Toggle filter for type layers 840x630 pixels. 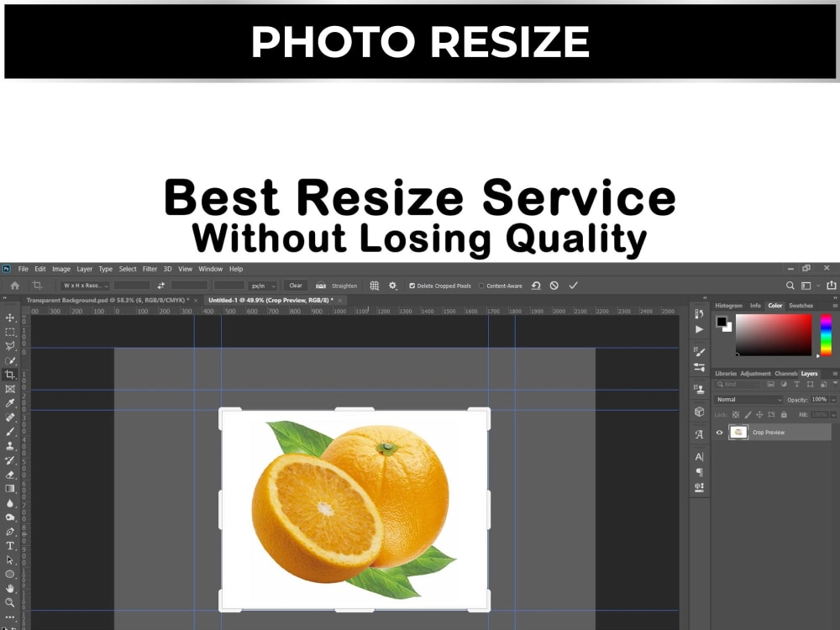coord(796,385)
